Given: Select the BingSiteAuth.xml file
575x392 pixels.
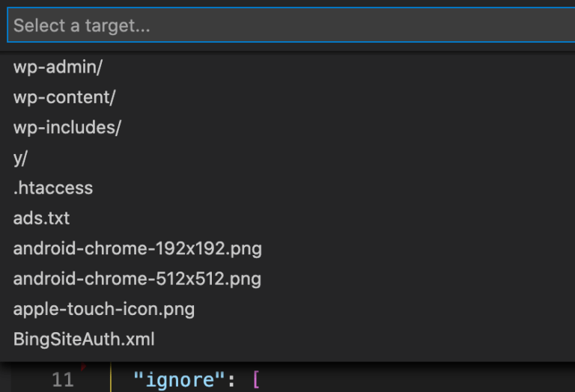Looking at the screenshot, I should click(84, 339).
